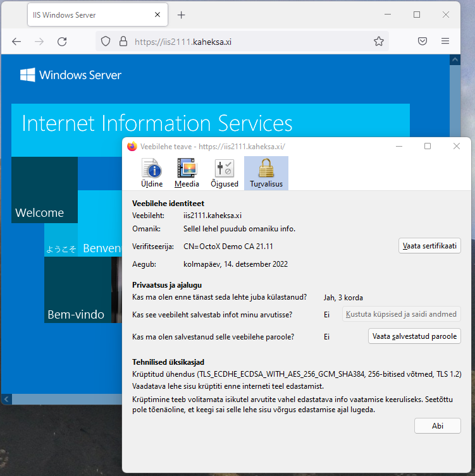Image resolution: width=475 pixels, height=476 pixels.
Task: Open the Save to Pocket icon
Action: pyautogui.click(x=423, y=41)
